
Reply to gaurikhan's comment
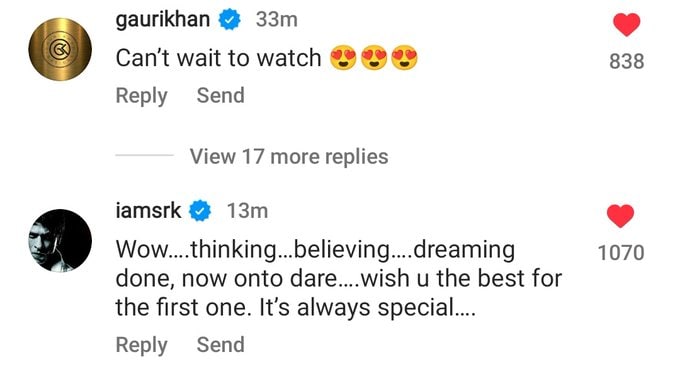click(x=141, y=95)
